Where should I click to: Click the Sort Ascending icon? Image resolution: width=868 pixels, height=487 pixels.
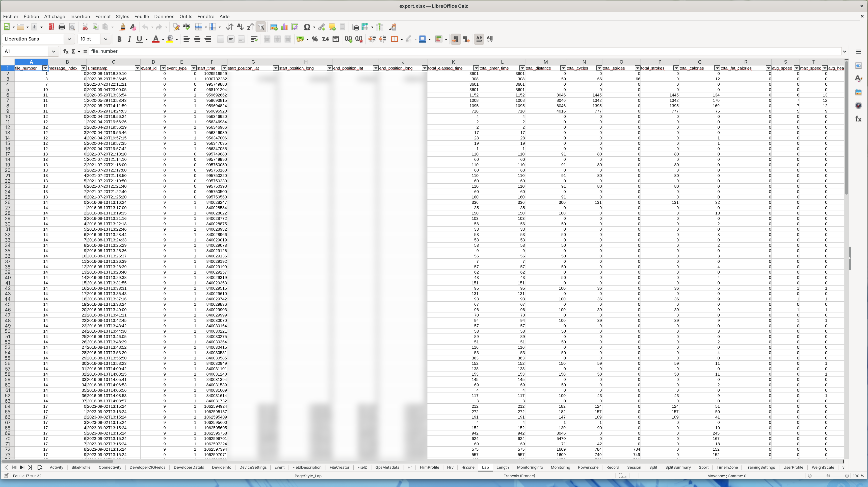pos(240,27)
